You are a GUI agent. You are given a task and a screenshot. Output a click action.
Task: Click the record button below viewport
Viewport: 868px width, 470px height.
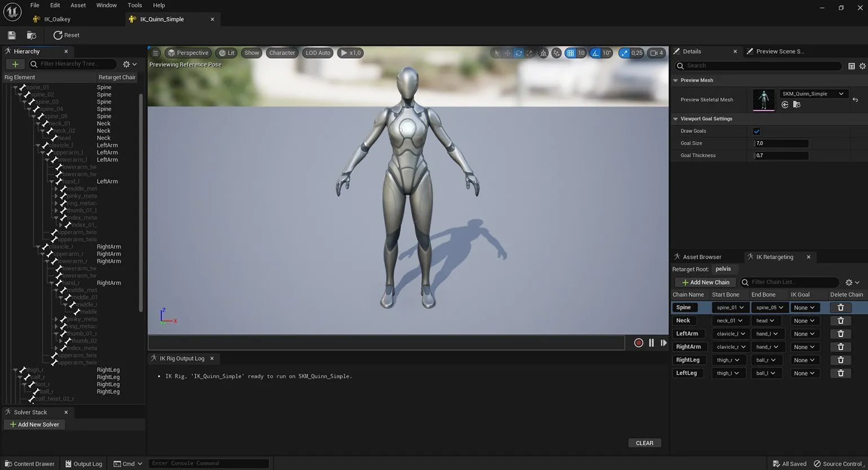pyautogui.click(x=638, y=343)
